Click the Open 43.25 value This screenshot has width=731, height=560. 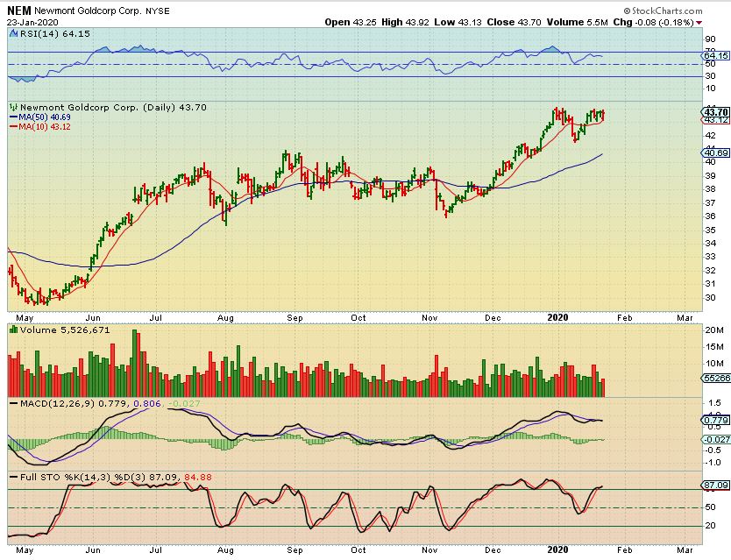(351, 22)
